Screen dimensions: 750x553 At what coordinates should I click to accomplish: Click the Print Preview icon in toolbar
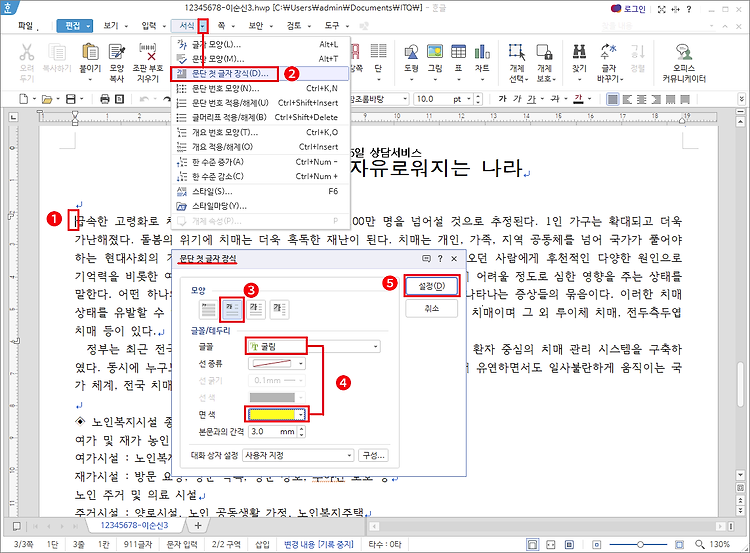[120, 99]
